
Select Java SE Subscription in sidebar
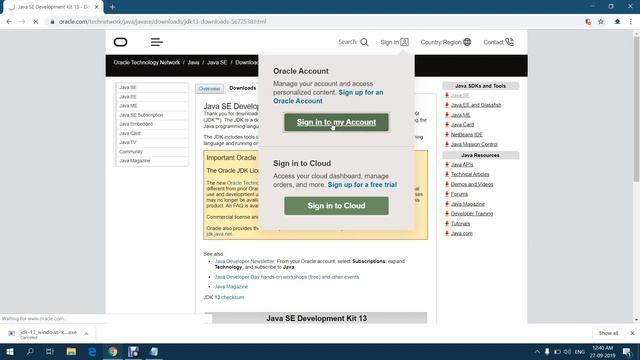[141, 115]
